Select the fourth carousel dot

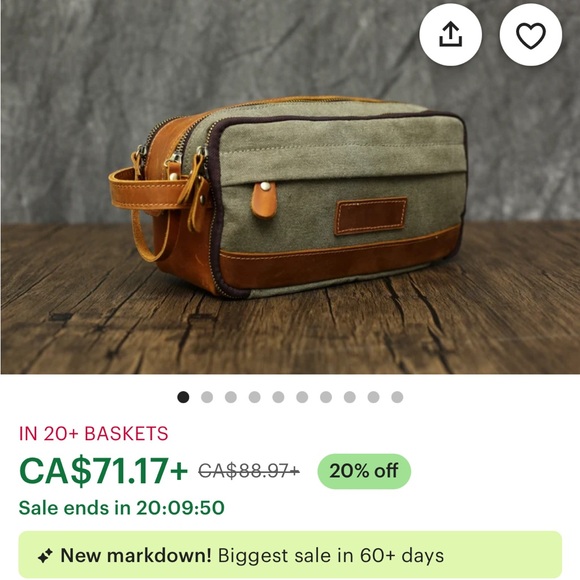point(254,397)
